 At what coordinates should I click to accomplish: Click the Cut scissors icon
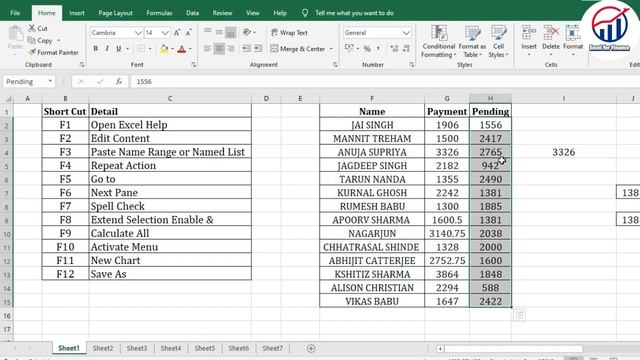click(32, 28)
